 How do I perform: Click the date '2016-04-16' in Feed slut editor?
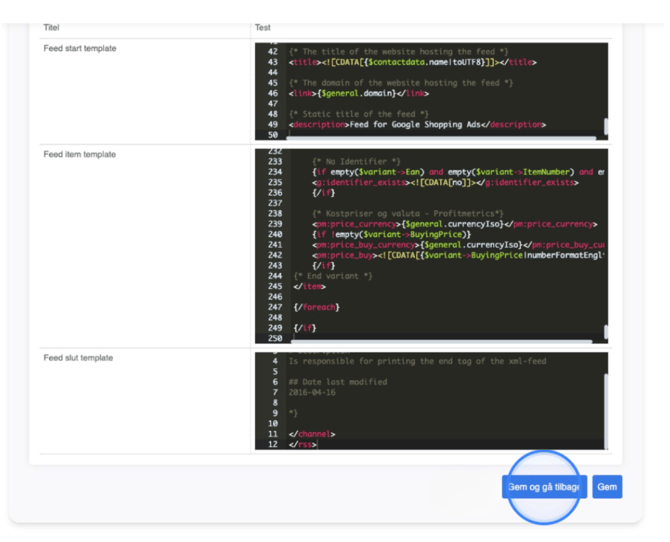[x=312, y=392]
